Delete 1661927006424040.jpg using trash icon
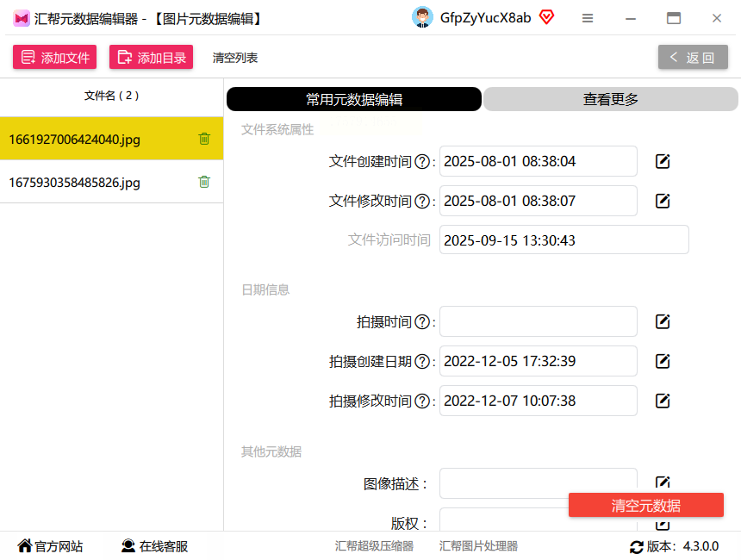The width and height of the screenshot is (741, 560). 204,139
